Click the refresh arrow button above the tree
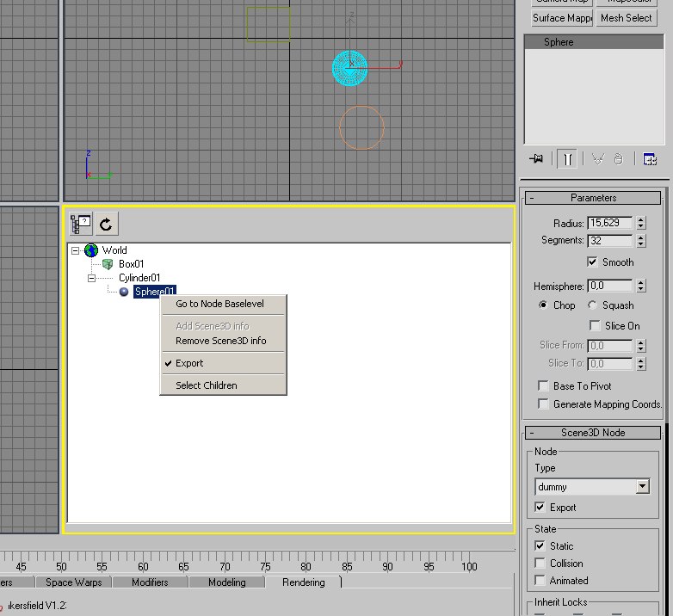The height and width of the screenshot is (616, 673). point(106,224)
